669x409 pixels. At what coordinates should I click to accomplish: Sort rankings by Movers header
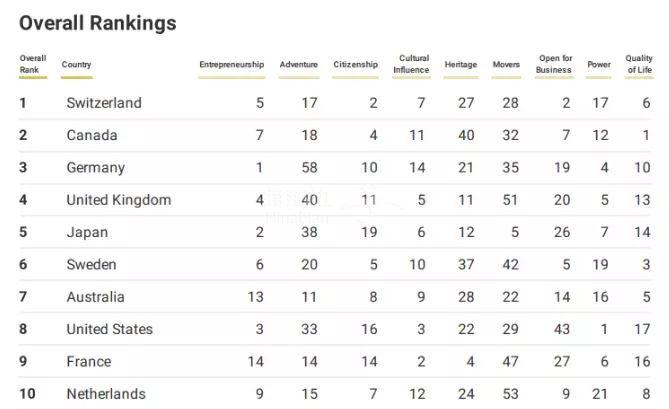(506, 65)
